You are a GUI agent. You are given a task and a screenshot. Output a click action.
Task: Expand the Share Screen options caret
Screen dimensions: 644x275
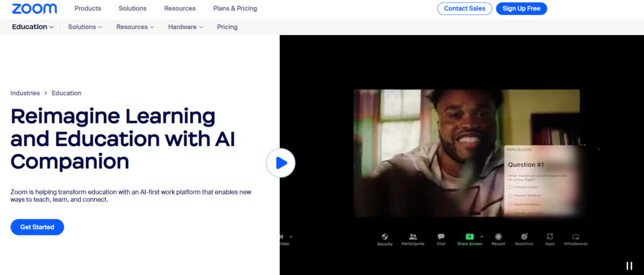tap(482, 237)
